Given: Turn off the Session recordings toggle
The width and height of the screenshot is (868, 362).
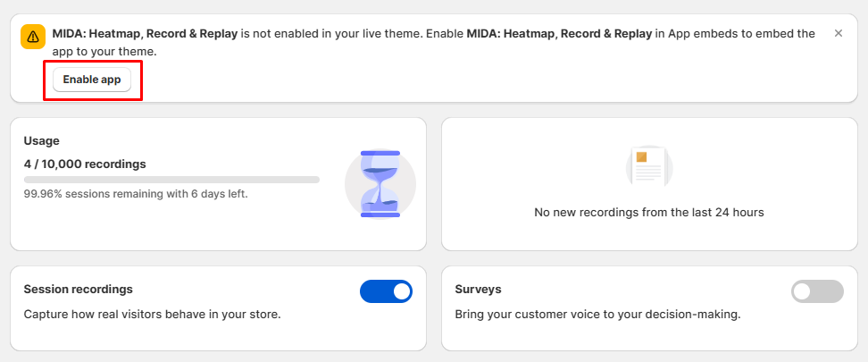Looking at the screenshot, I should [386, 291].
